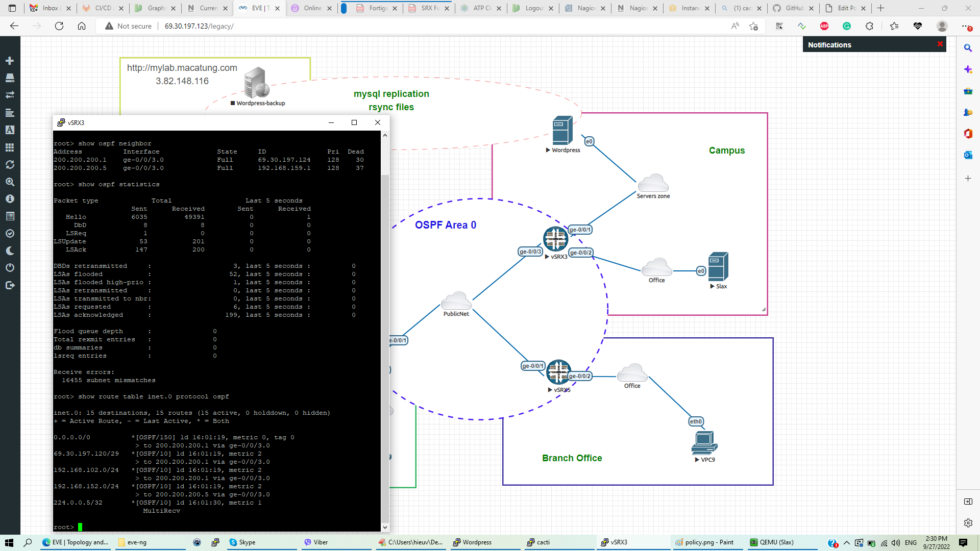The height and width of the screenshot is (551, 980).
Task: Open the QEMU (Slax) taskbar item
Action: click(776, 542)
